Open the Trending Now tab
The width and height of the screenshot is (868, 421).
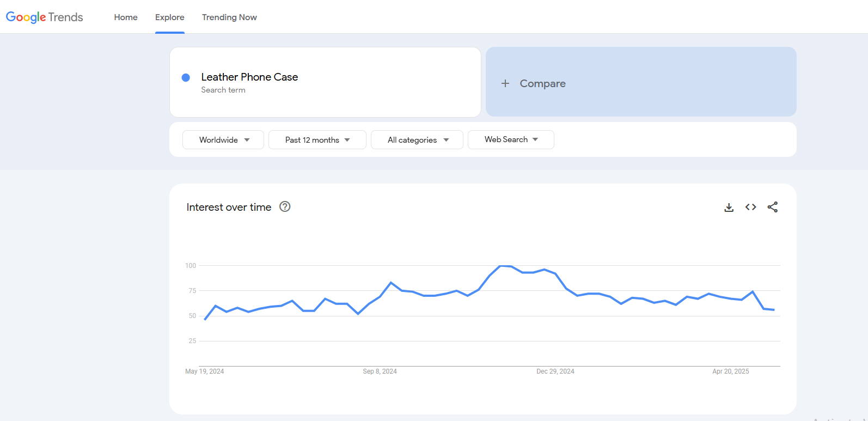point(229,17)
